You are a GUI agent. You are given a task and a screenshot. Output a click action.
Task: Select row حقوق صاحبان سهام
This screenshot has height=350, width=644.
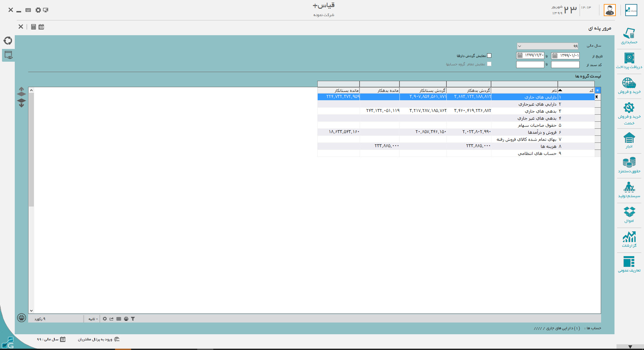(x=456, y=125)
